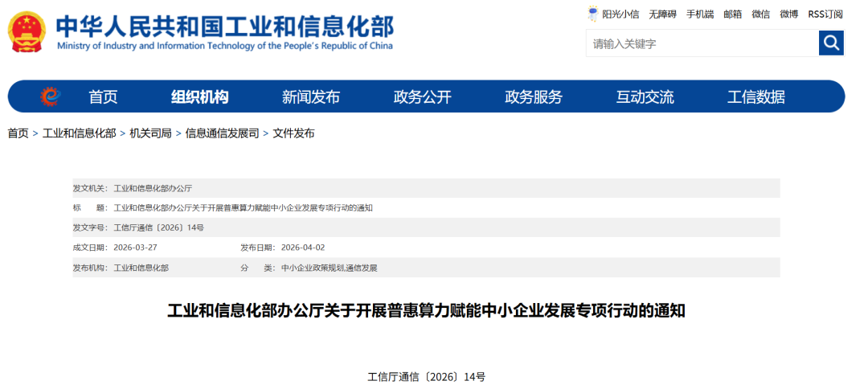The image size is (868, 385).
Task: Select the 组织机构 navigation tab
Action: pyautogui.click(x=199, y=97)
